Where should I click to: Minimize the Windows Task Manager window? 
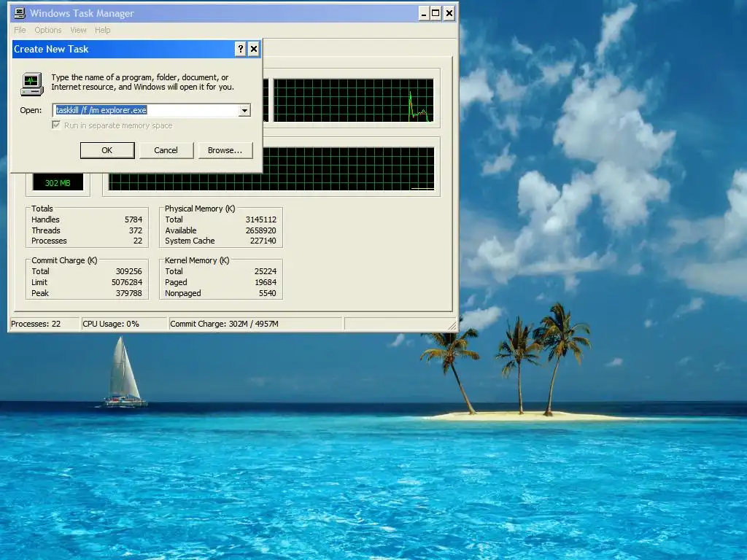tap(424, 13)
